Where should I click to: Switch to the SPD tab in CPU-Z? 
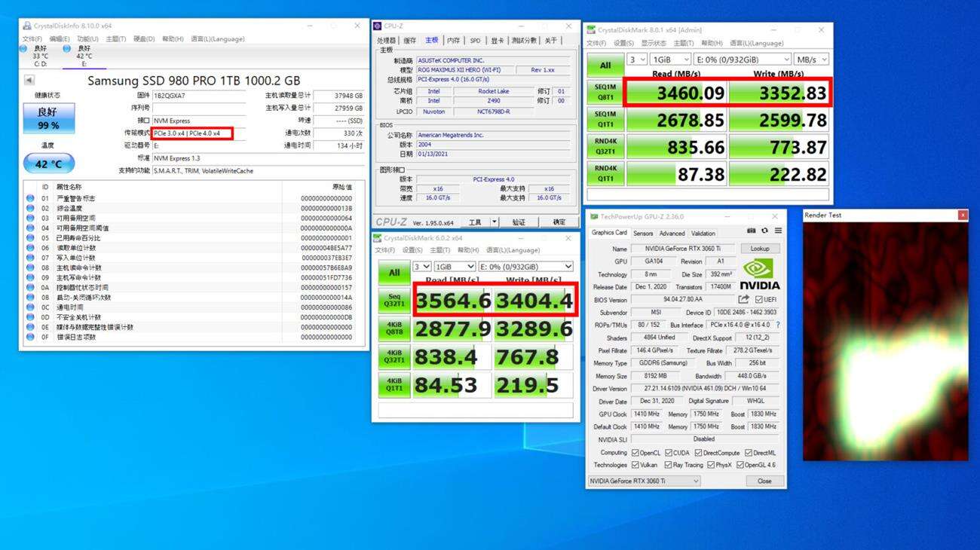pyautogui.click(x=475, y=41)
